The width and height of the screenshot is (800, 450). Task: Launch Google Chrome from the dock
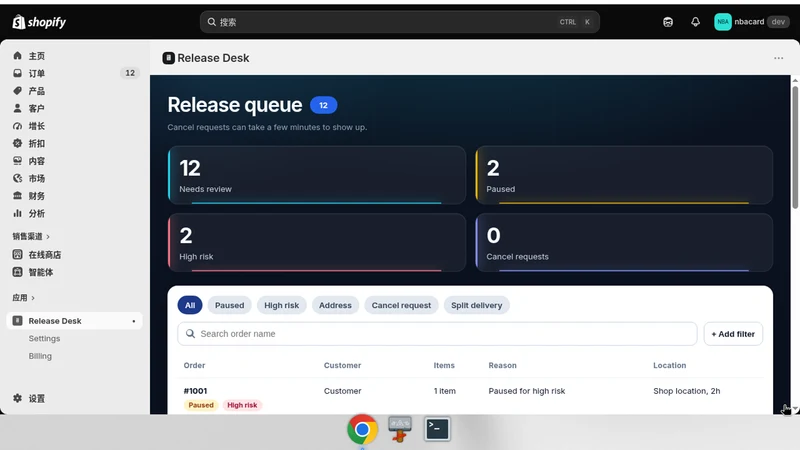coord(362,429)
